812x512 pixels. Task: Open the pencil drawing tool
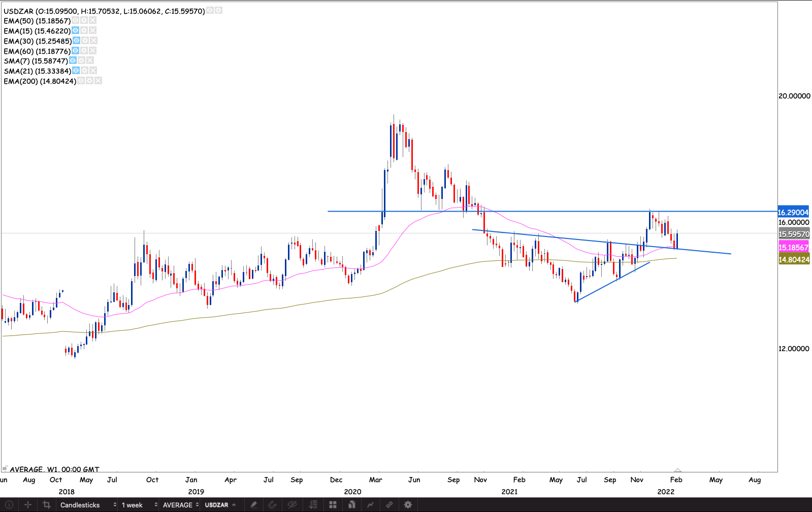click(x=253, y=505)
